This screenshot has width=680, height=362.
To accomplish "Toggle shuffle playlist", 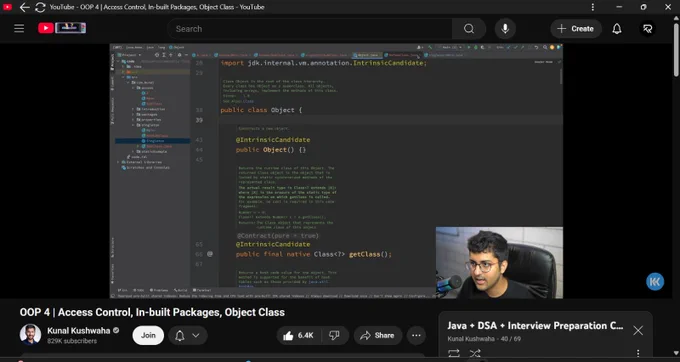I will click(475, 353).
